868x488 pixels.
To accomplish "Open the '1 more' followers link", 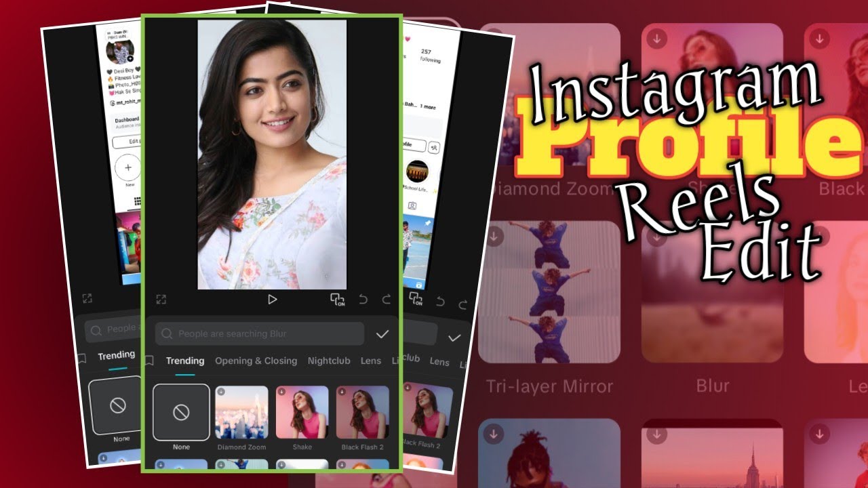I will pos(428,107).
